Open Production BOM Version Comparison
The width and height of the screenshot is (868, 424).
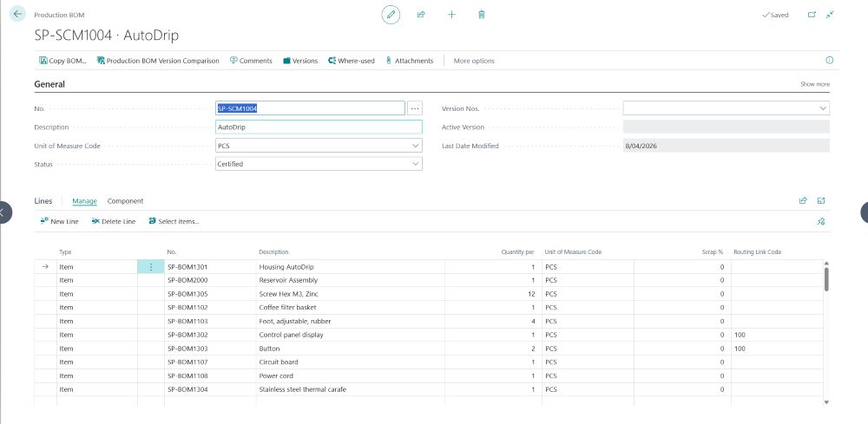tap(158, 61)
